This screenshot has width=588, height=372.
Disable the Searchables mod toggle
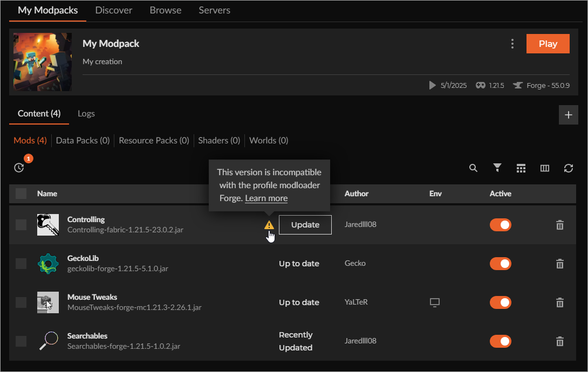(x=500, y=341)
